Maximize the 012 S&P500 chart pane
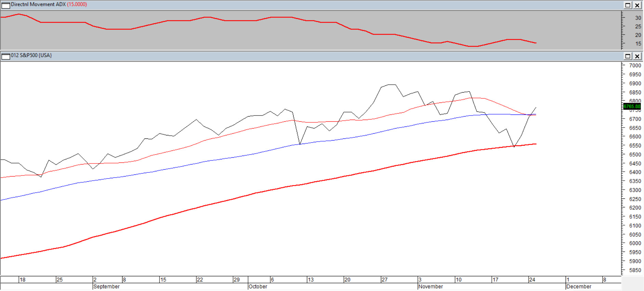The width and height of the screenshot is (644, 291). pyautogui.click(x=628, y=56)
